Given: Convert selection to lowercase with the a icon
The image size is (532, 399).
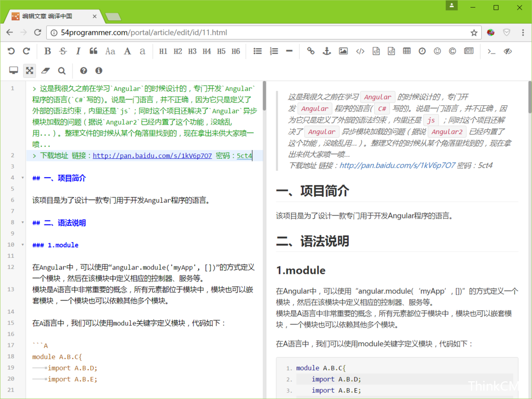Looking at the screenshot, I should [142, 51].
